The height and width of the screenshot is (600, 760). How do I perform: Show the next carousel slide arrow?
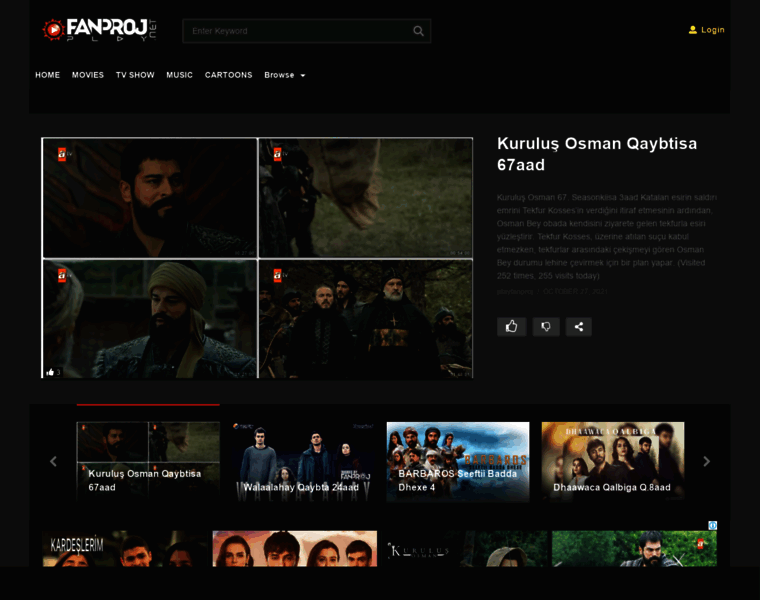coord(706,461)
